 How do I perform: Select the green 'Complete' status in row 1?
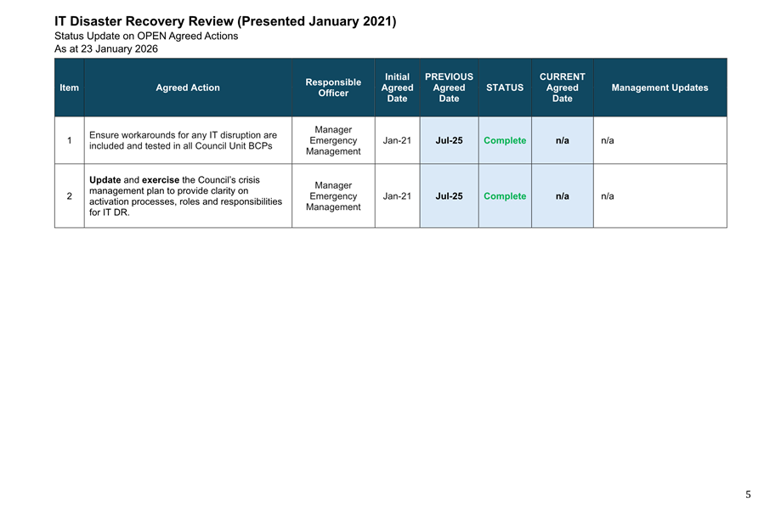pyautogui.click(x=505, y=140)
